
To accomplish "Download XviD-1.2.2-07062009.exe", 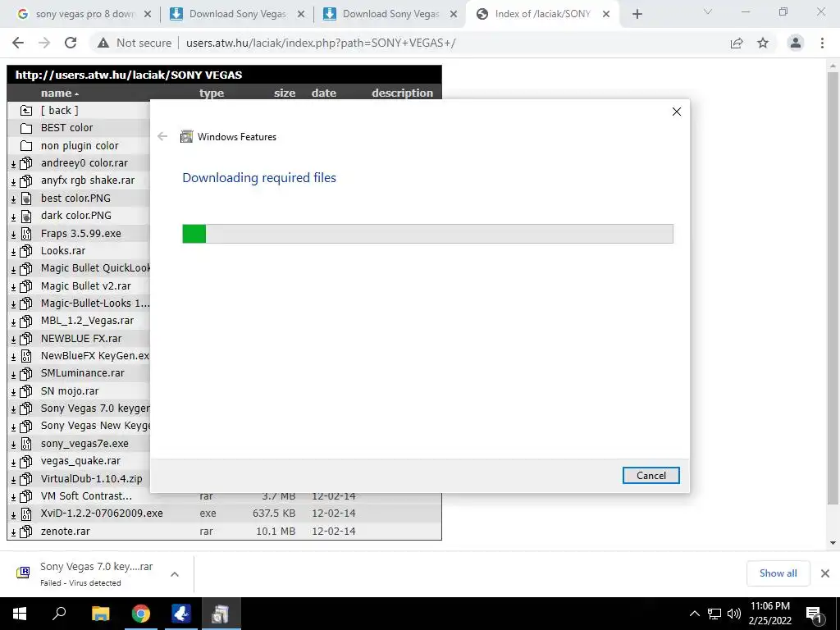I will coord(102,514).
